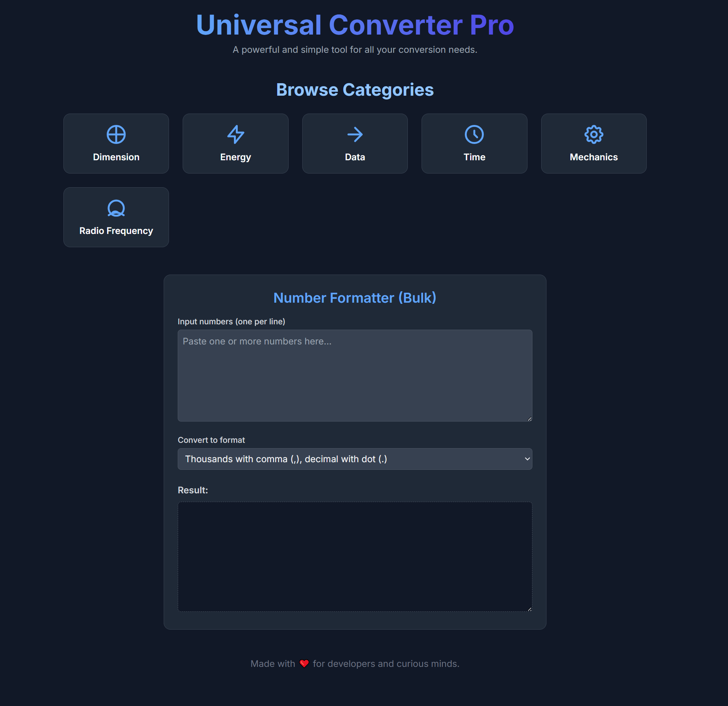Click the clock icon for Time
The image size is (728, 706).
click(474, 134)
